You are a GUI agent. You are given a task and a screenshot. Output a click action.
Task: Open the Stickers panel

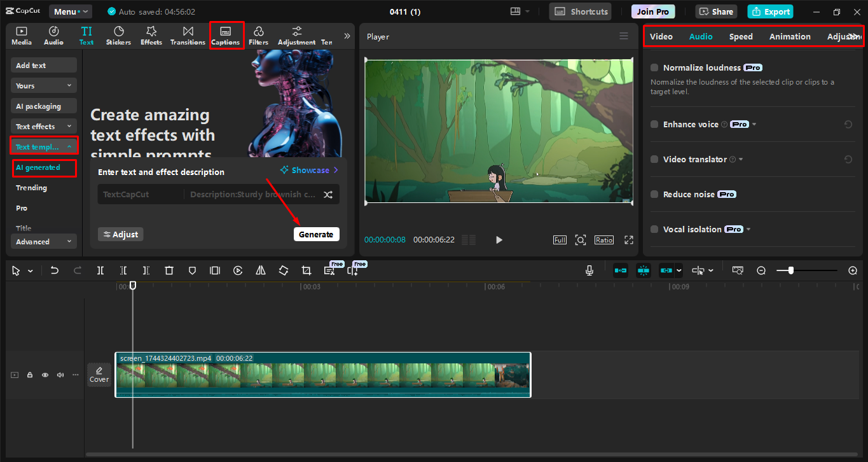118,36
